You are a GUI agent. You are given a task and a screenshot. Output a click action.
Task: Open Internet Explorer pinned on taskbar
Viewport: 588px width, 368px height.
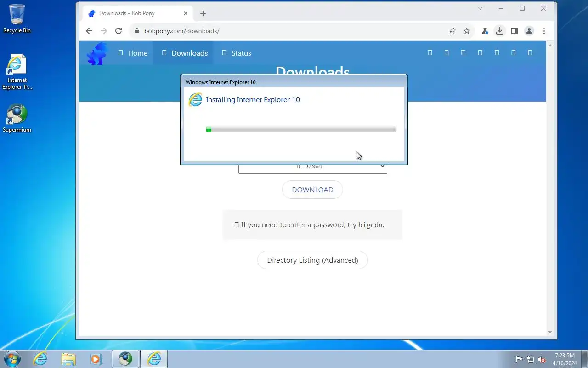[40, 359]
